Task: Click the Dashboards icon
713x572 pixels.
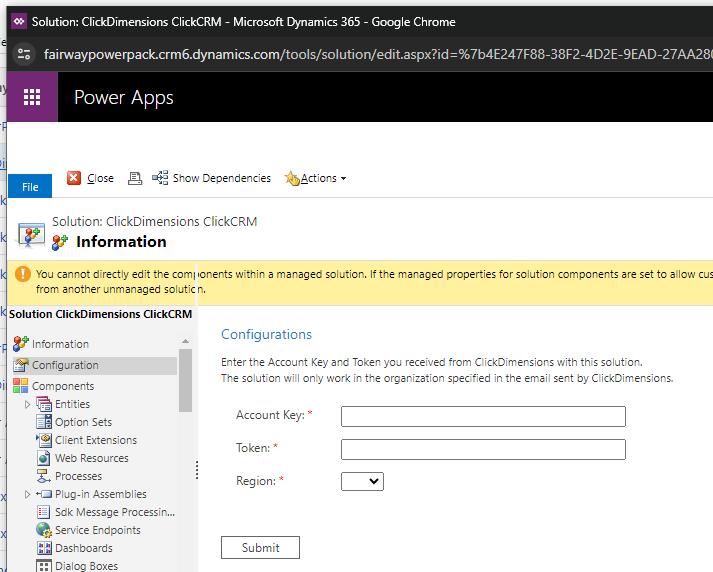Action: tap(44, 548)
